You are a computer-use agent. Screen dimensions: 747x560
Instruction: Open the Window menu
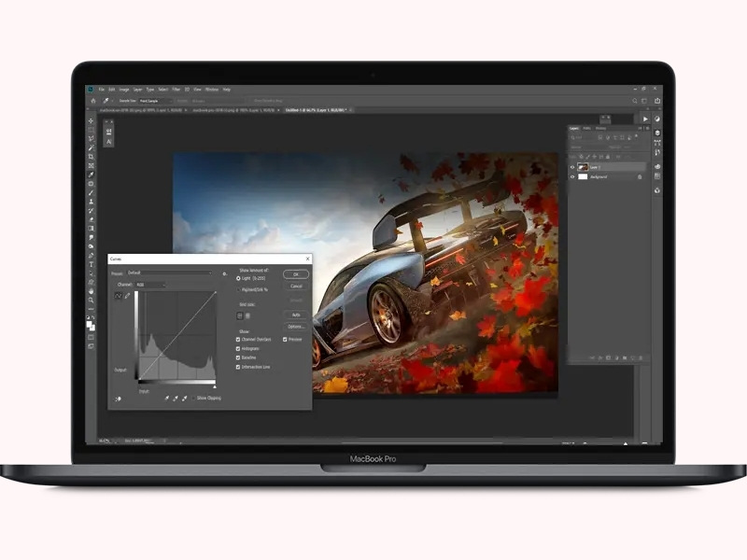coord(212,90)
